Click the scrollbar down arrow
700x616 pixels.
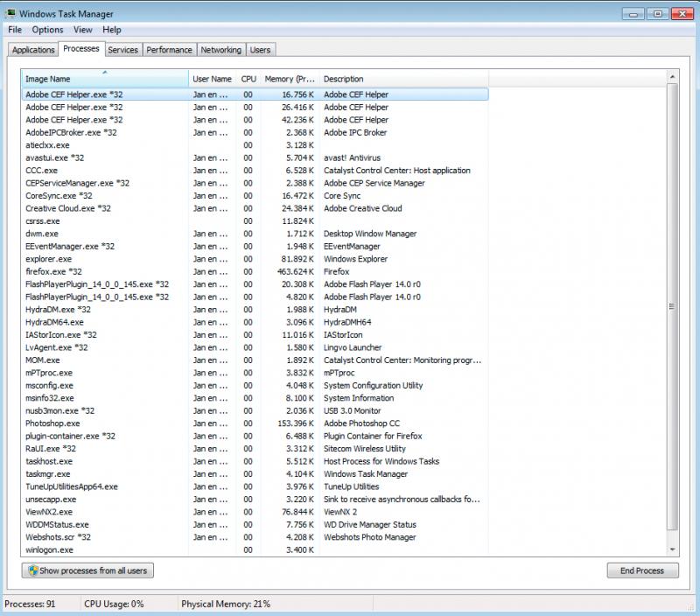click(x=672, y=549)
